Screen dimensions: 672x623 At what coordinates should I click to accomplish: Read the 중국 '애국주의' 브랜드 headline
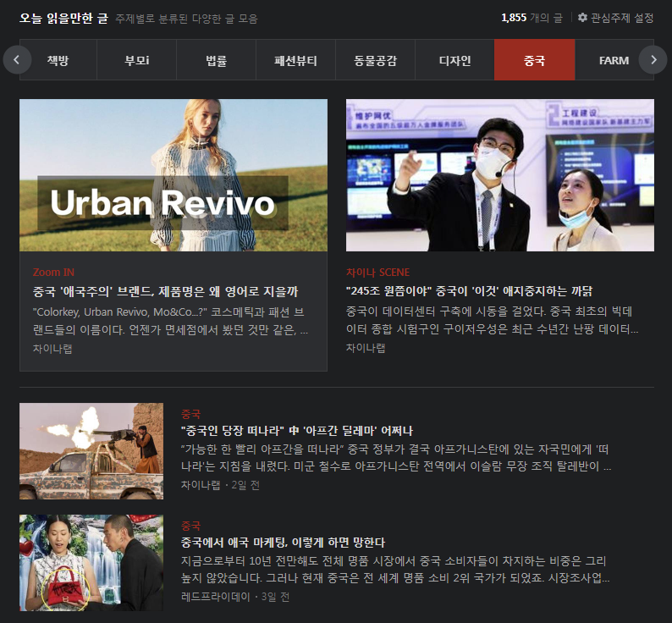[165, 291]
